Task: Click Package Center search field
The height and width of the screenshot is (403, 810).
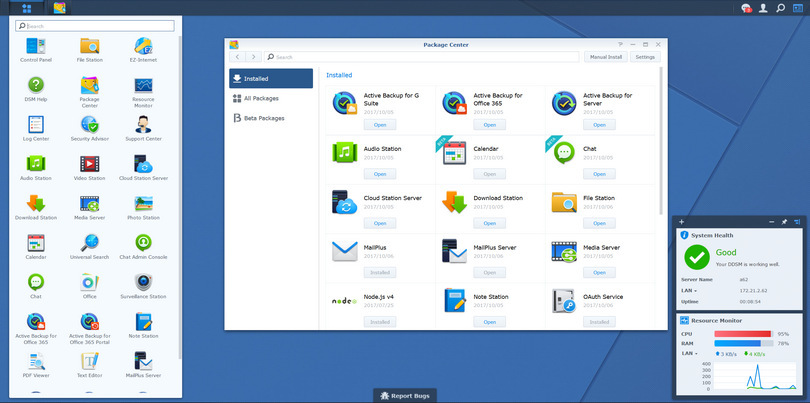Action: [x=422, y=57]
